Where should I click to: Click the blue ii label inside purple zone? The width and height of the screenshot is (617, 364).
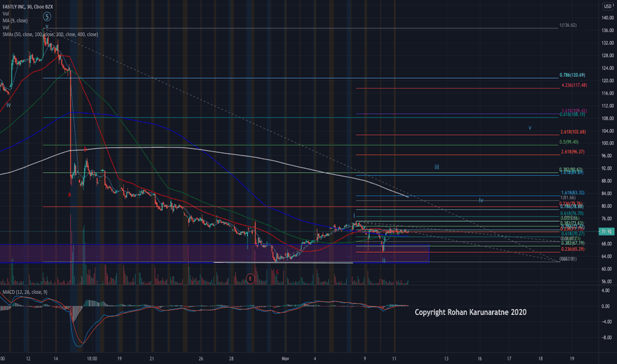coord(384,260)
